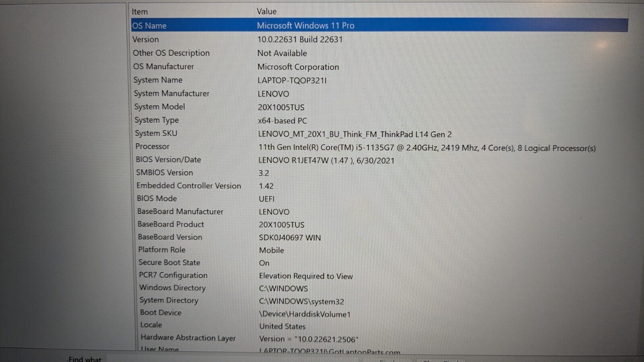The height and width of the screenshot is (362, 644).
Task: Select the BaseBoard Product row
Action: (171, 224)
